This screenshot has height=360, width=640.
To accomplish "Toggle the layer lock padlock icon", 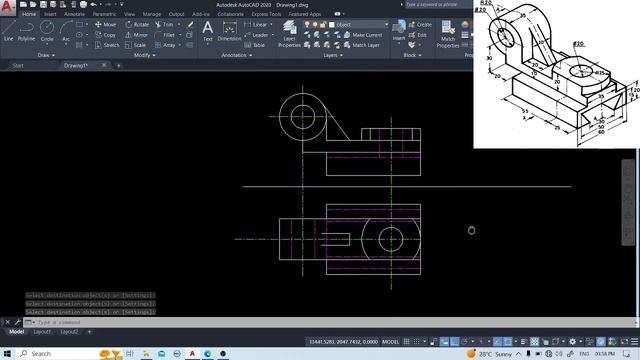I will click(323, 25).
